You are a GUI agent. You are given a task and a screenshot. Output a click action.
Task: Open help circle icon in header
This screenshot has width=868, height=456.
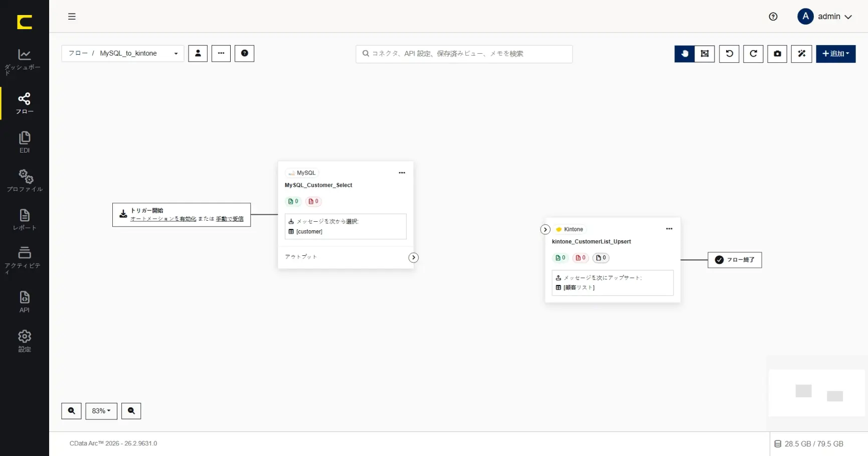coord(773,17)
